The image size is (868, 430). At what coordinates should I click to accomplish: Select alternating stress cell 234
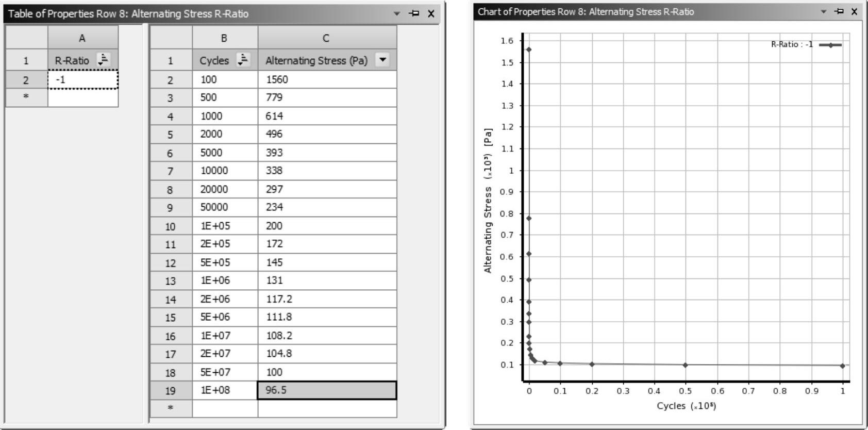[x=327, y=207]
